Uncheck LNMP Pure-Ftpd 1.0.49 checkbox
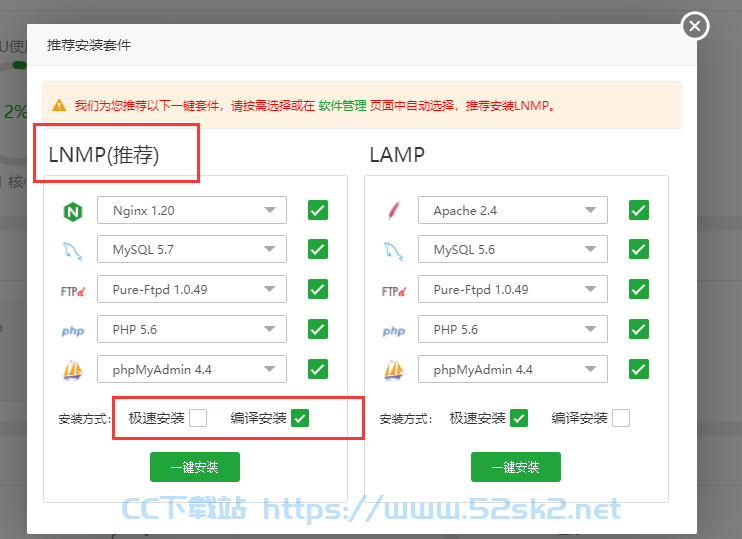The image size is (742, 539). pyautogui.click(x=318, y=289)
